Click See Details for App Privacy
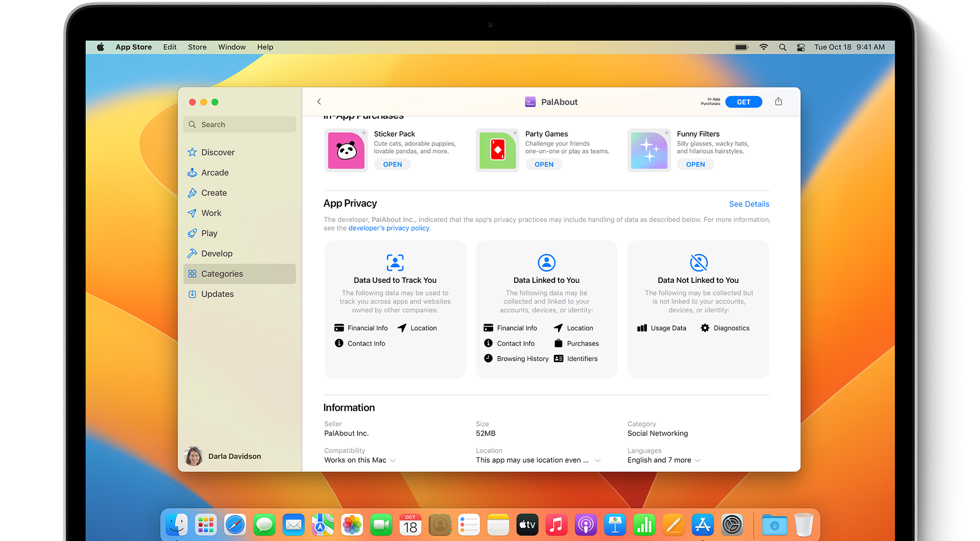The width and height of the screenshot is (980, 541). point(748,204)
